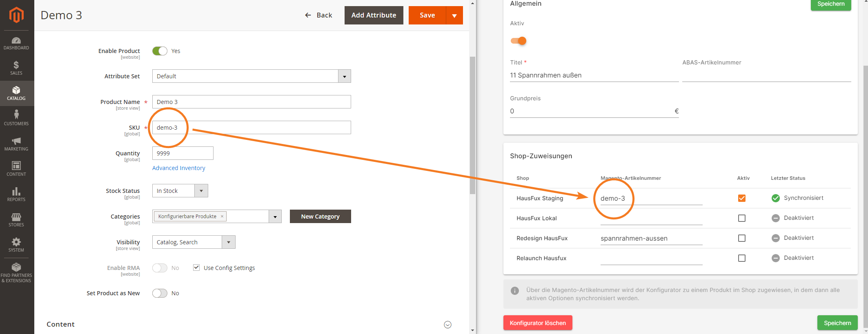Click the Back link
This screenshot has width=868, height=334.
click(x=318, y=15)
